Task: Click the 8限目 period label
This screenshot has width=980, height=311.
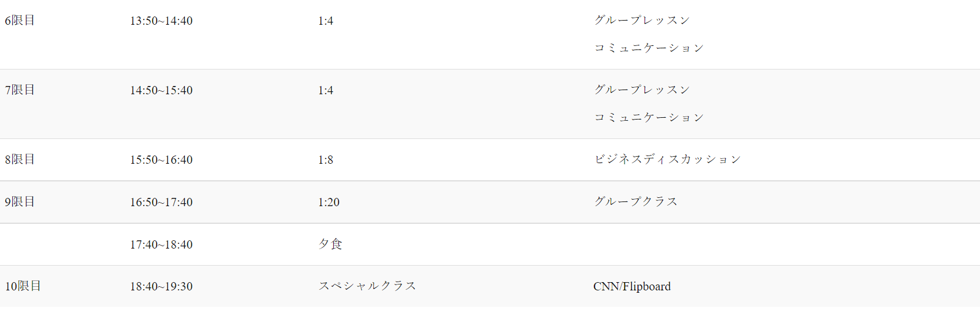Action: point(20,160)
